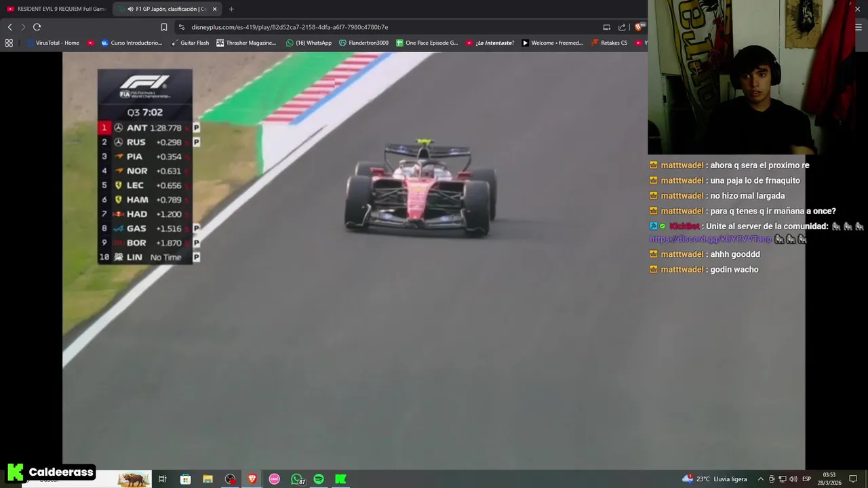This screenshot has height=488, width=868.
Task: Bookmark this page with the bookmark icon
Action: [163, 27]
